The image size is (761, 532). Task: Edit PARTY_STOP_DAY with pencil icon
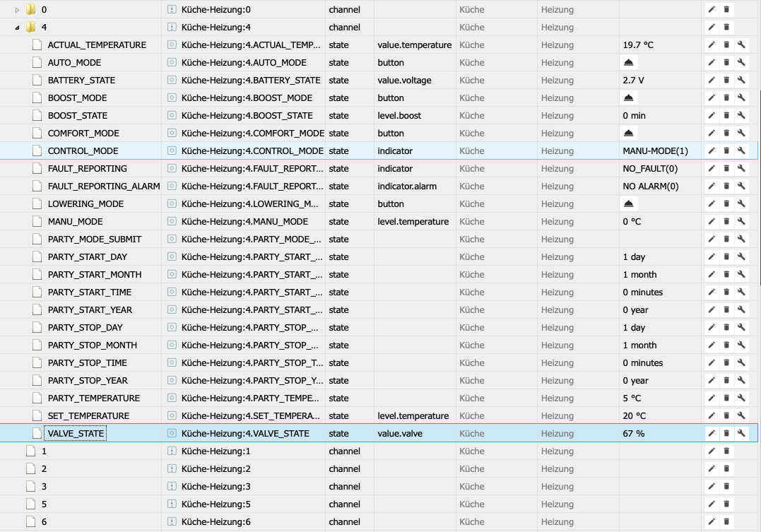[712, 328]
